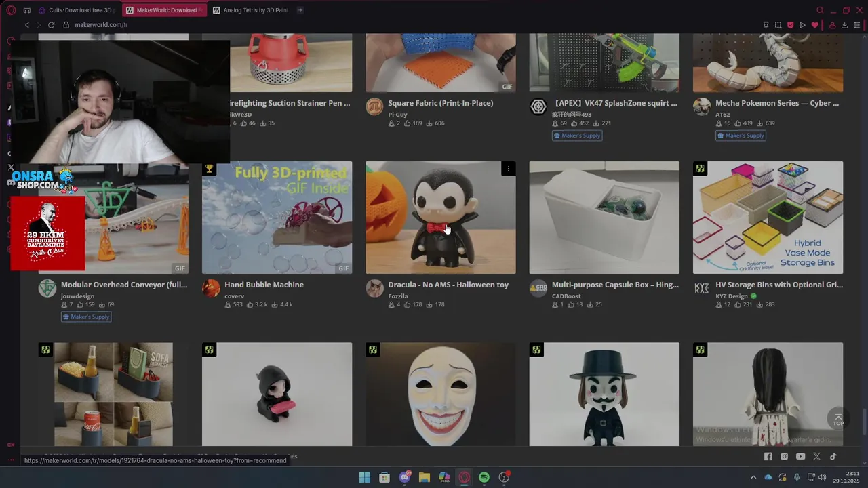Open the APEX VK47 SplashZone squirt title

pyautogui.click(x=614, y=103)
